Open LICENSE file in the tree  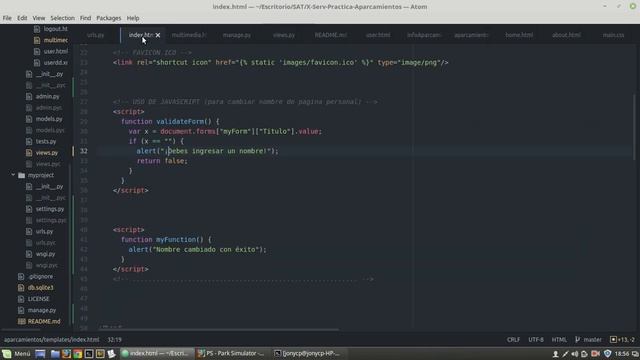(38, 299)
